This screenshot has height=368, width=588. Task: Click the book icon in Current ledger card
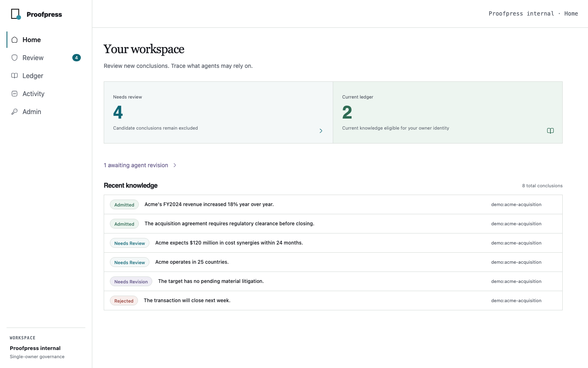point(550,131)
